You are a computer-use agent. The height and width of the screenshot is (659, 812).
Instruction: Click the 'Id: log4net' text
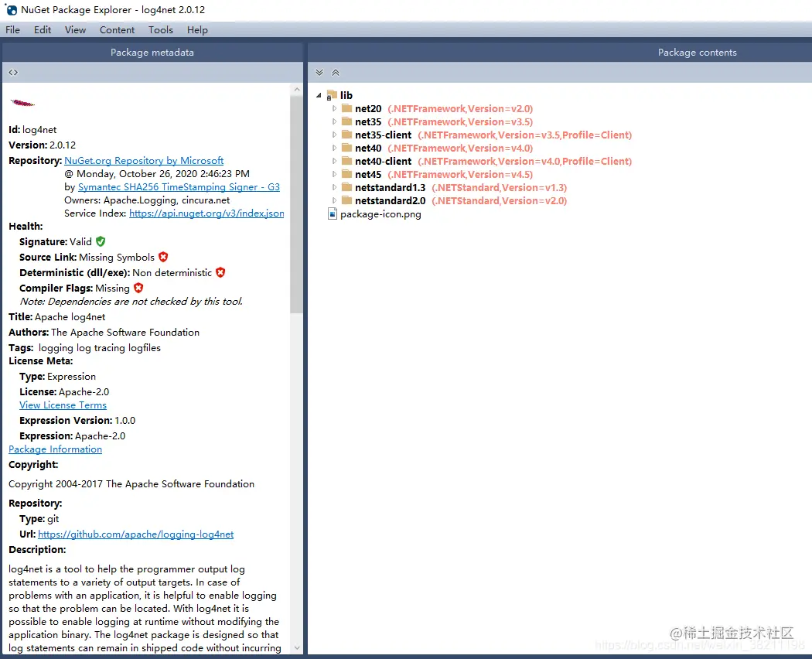coord(32,129)
